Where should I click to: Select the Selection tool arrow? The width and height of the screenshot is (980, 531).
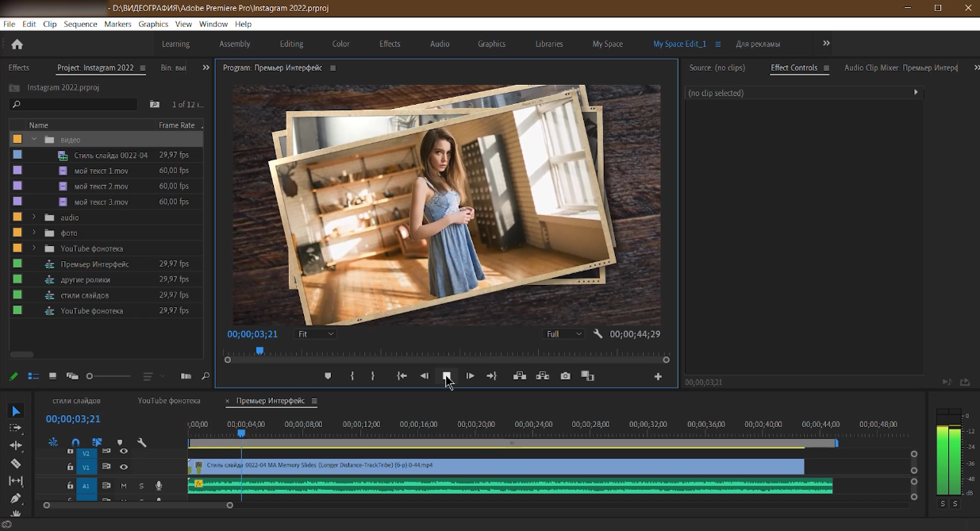click(16, 411)
